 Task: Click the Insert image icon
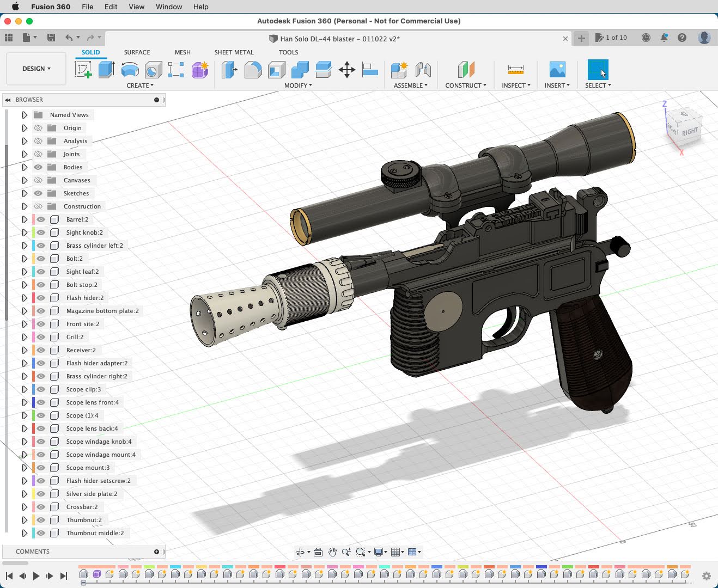point(557,70)
